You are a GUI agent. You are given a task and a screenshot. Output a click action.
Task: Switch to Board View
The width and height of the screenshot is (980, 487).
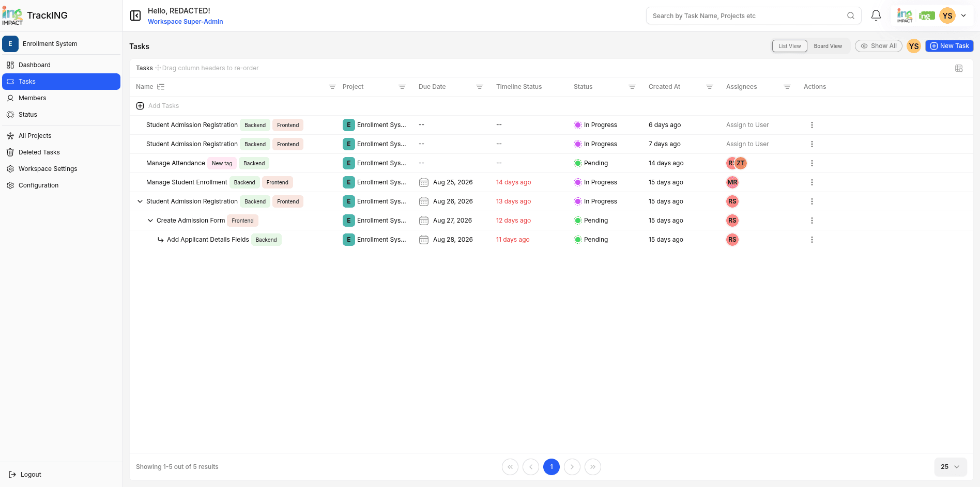(x=828, y=46)
